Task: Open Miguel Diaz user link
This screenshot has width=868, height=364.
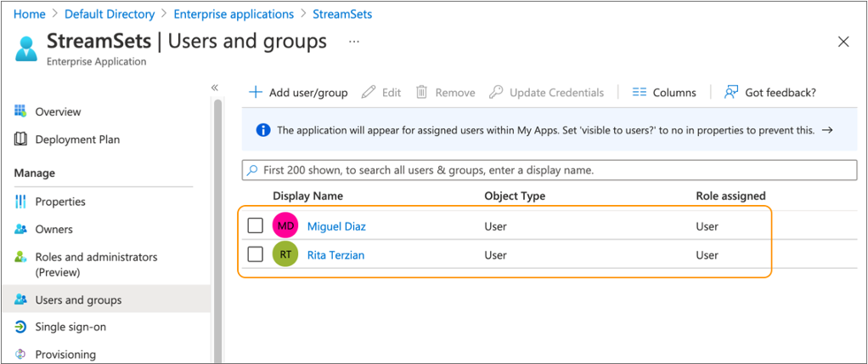Action: coord(336,226)
